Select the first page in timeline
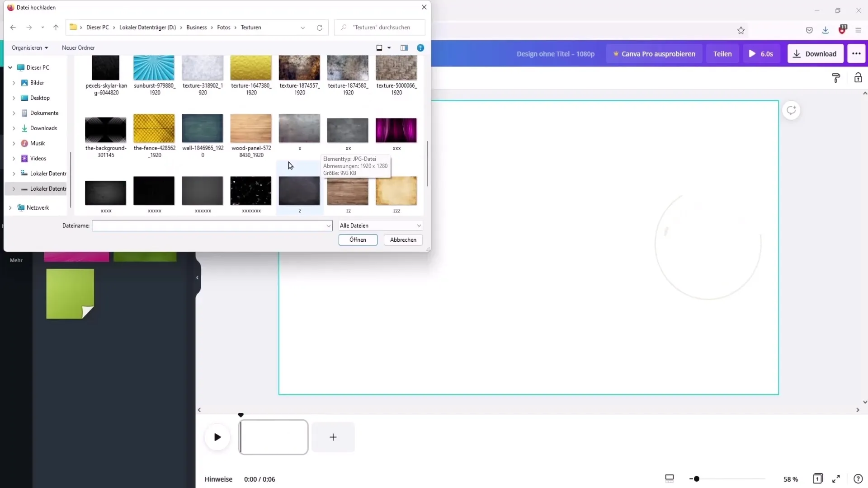The image size is (868, 488). 274,437
